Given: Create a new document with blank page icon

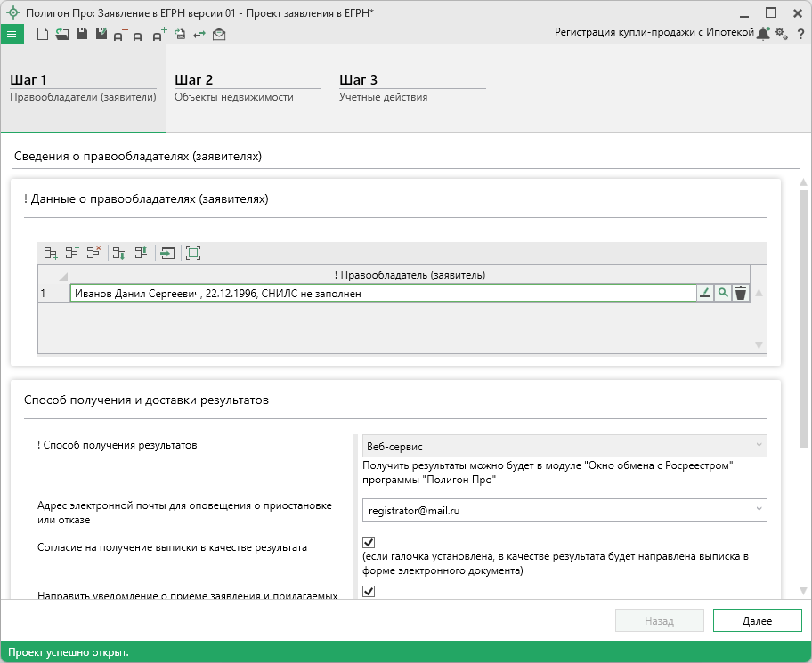Looking at the screenshot, I should point(42,34).
